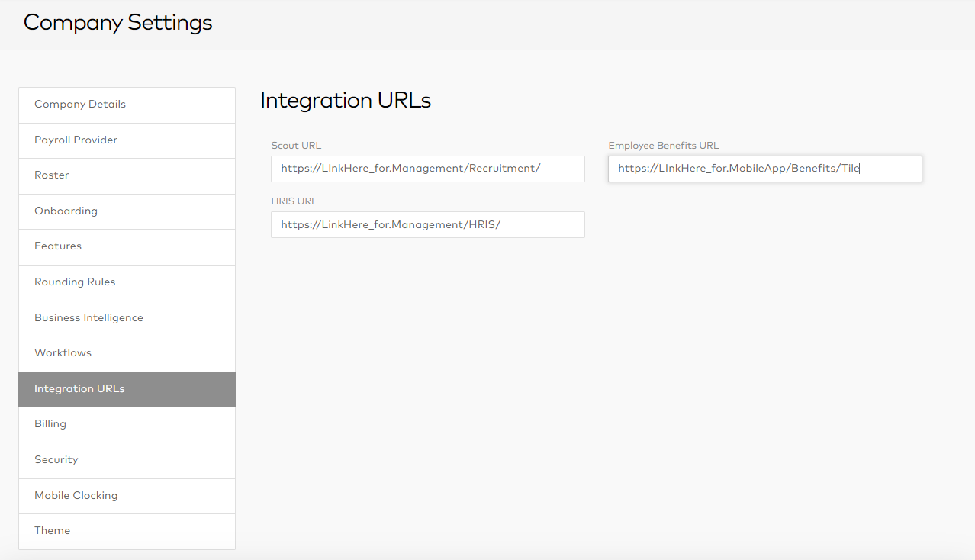Click the Scout URL field label
Image resolution: width=975 pixels, height=560 pixels.
coord(296,146)
